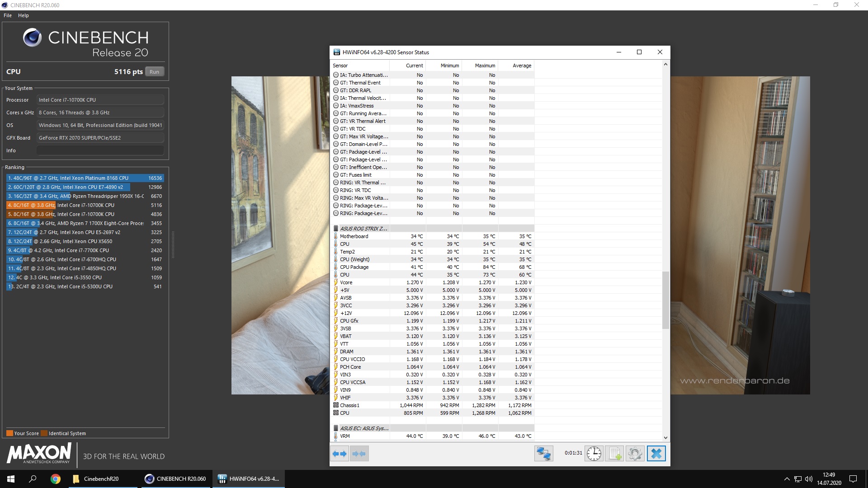The height and width of the screenshot is (488, 868).
Task: Reset the elapsed time clock icon in HWiNFO
Action: tap(594, 453)
